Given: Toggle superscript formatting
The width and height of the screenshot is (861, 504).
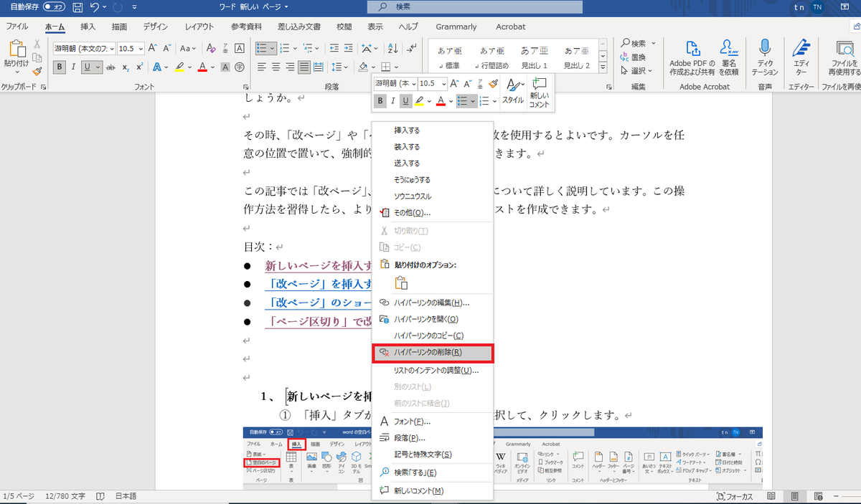Looking at the screenshot, I should pos(139,67).
